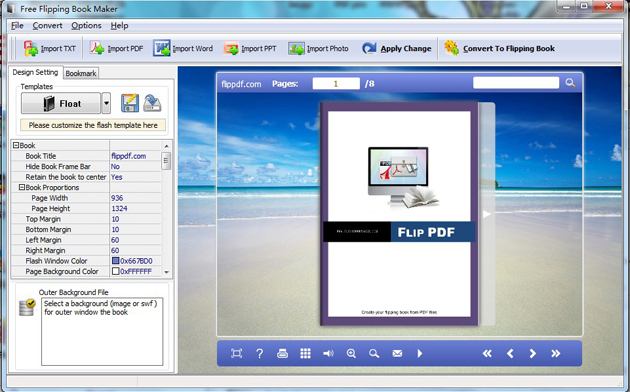Viewport: 630px width, 392px height.
Task: Click Convert To Flipping Book button
Action: point(500,49)
